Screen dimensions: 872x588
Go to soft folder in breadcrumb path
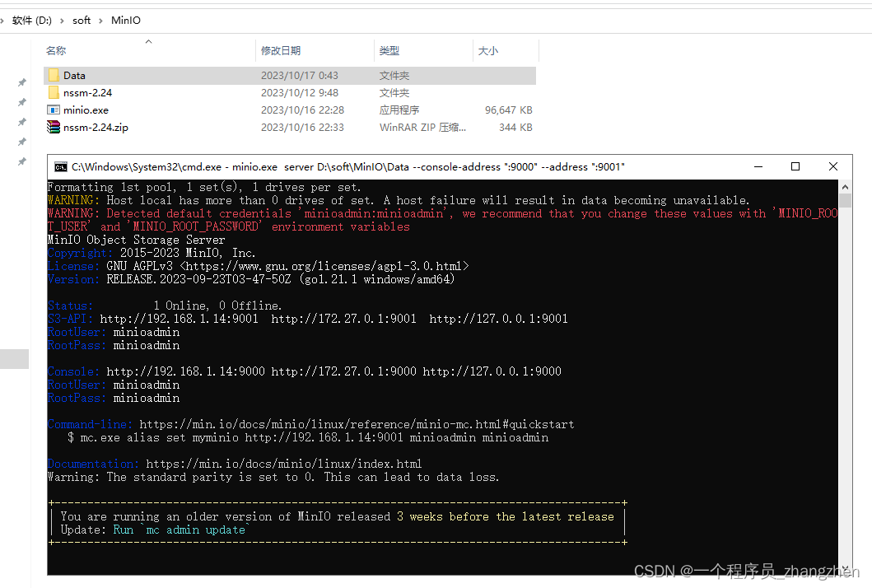[82, 21]
